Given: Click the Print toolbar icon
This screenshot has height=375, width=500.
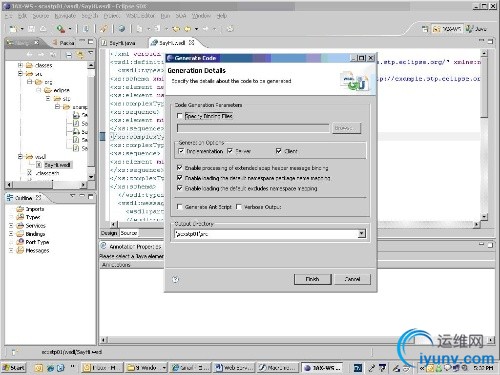Looking at the screenshot, I should (43, 29).
